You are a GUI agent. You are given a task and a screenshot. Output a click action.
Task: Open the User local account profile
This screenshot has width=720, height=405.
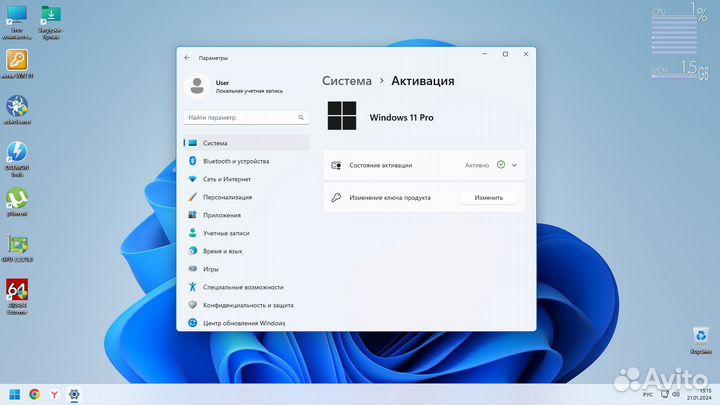click(x=234, y=86)
